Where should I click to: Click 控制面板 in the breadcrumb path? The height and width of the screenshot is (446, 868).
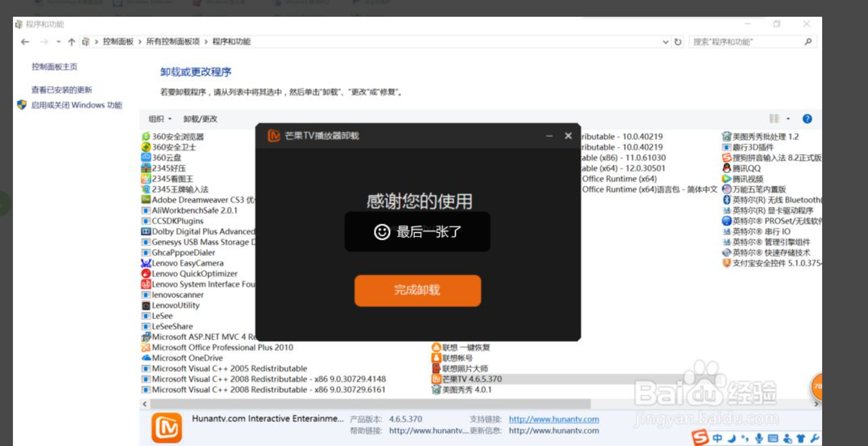(x=118, y=42)
